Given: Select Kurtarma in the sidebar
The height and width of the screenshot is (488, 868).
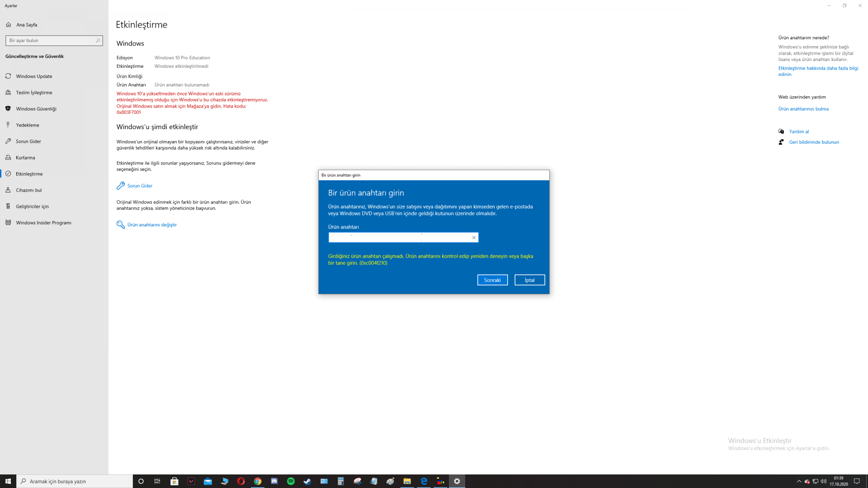Looking at the screenshot, I should click(x=25, y=158).
